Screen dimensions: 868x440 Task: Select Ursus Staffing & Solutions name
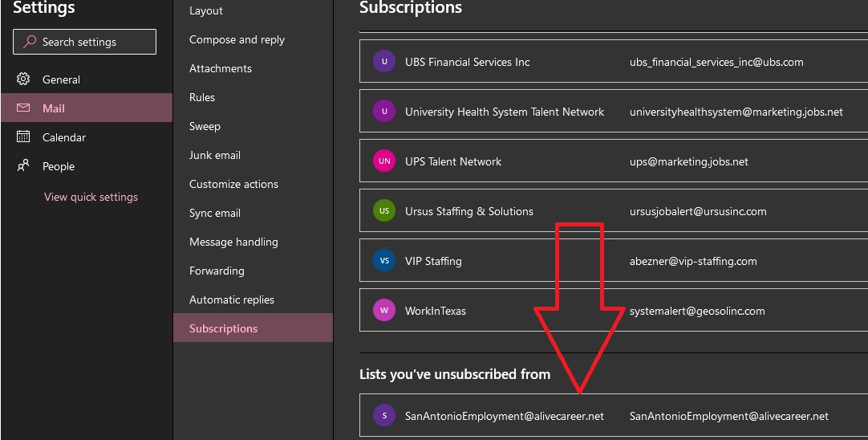[x=468, y=211]
